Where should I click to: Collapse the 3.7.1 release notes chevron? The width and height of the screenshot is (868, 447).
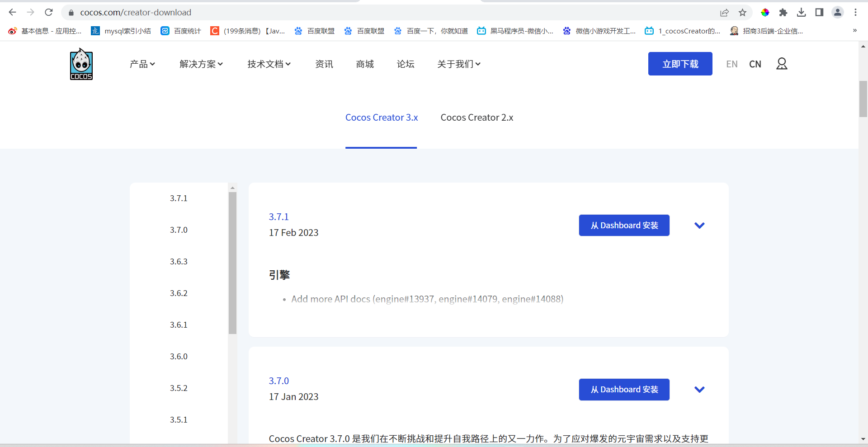pos(699,226)
